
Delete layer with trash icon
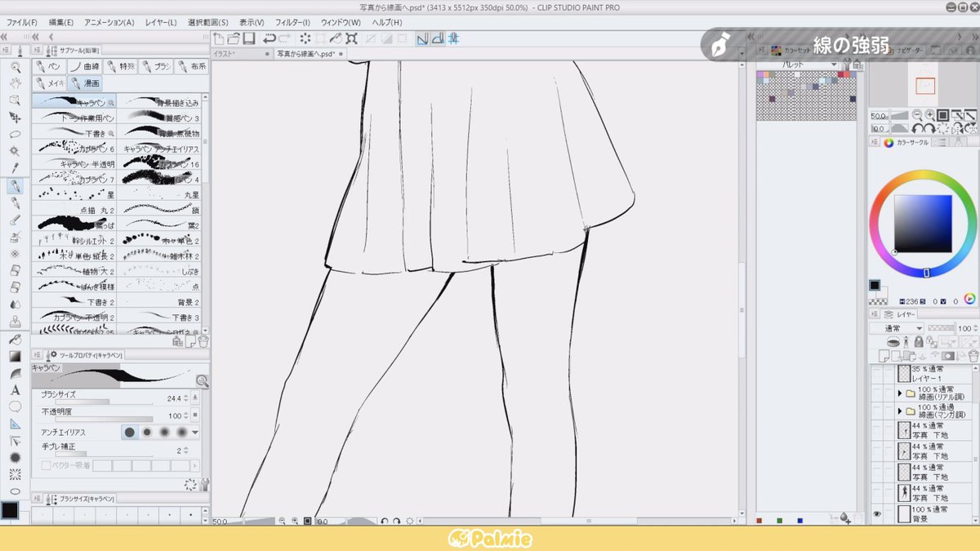973,356
